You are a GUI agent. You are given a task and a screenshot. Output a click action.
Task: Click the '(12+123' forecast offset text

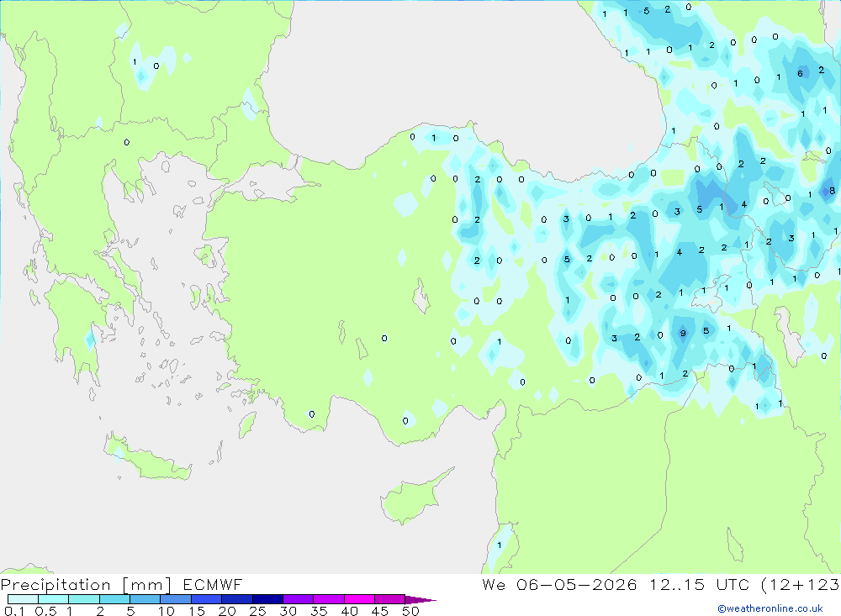tap(801, 585)
